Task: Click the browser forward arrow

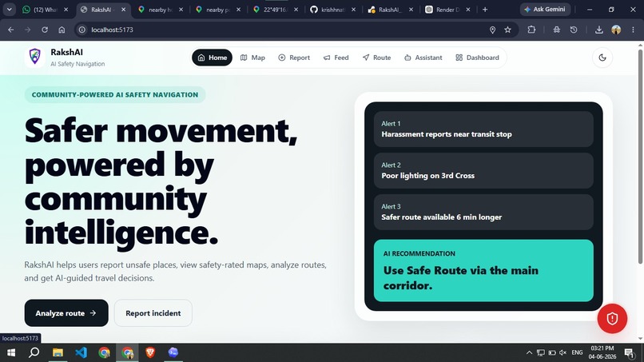Action: click(x=27, y=30)
